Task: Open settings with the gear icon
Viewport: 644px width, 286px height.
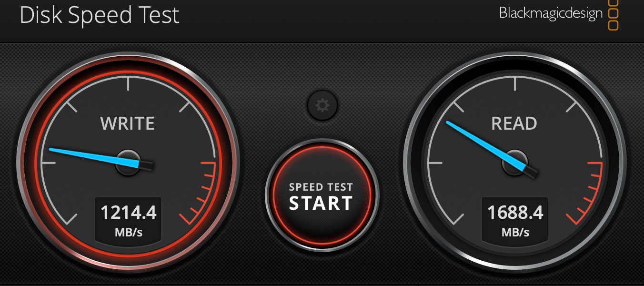Action: click(322, 105)
